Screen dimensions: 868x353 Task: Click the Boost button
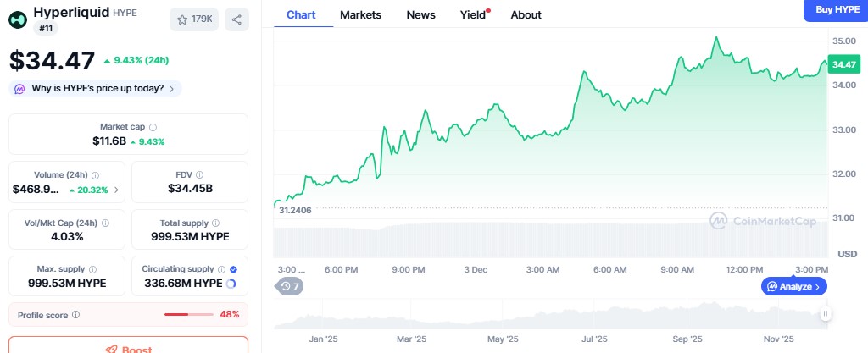pyautogui.click(x=128, y=348)
